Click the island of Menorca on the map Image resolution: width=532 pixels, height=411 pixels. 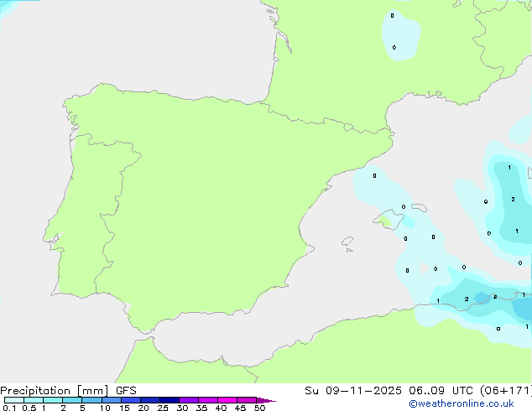pos(420,207)
